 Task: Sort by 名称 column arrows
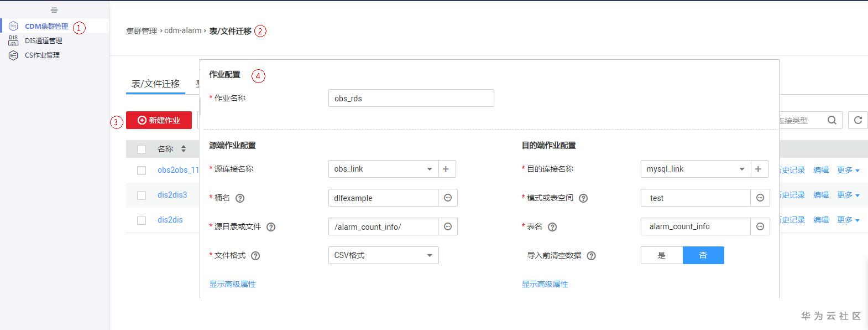pyautogui.click(x=184, y=149)
